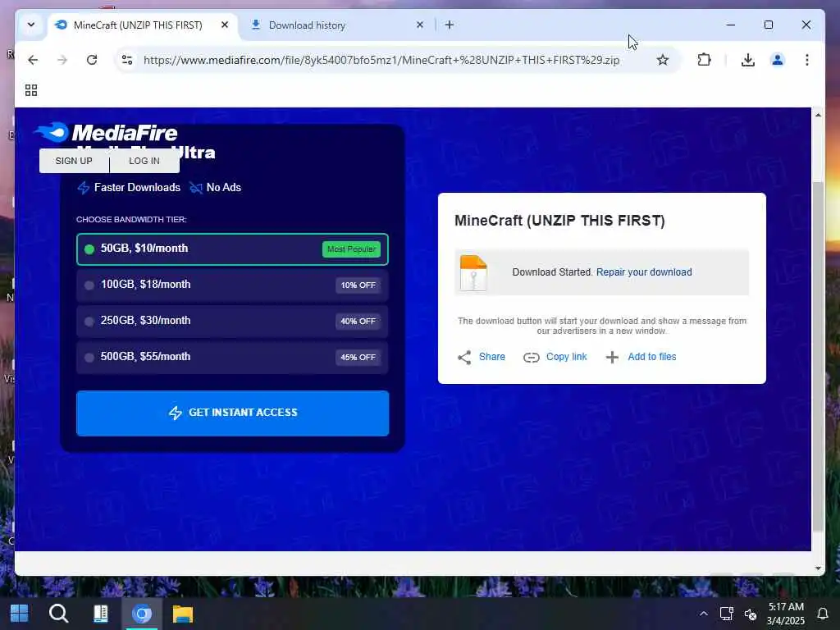Click the scrollbar up arrow
This screenshot has width=840, height=630.
818,115
